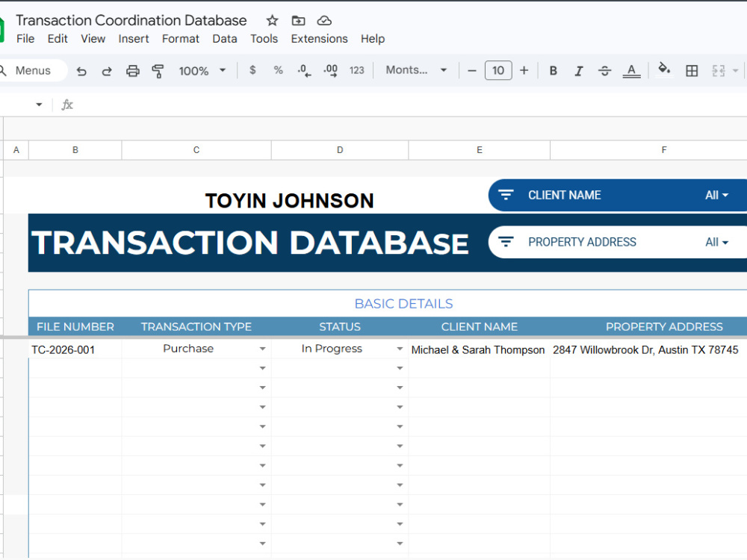This screenshot has height=560, width=747.
Task: Select column D header
Action: tap(340, 150)
